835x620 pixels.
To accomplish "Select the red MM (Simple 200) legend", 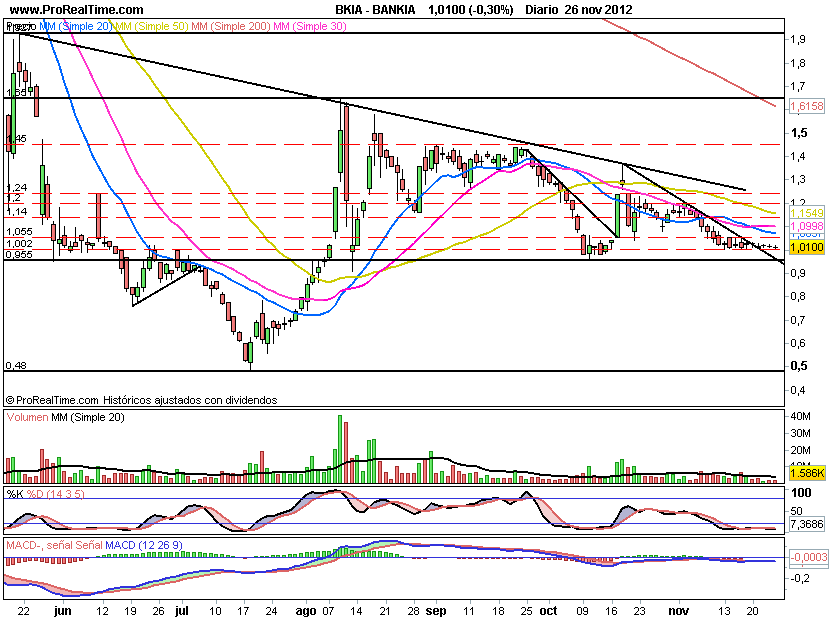I will [231, 26].
